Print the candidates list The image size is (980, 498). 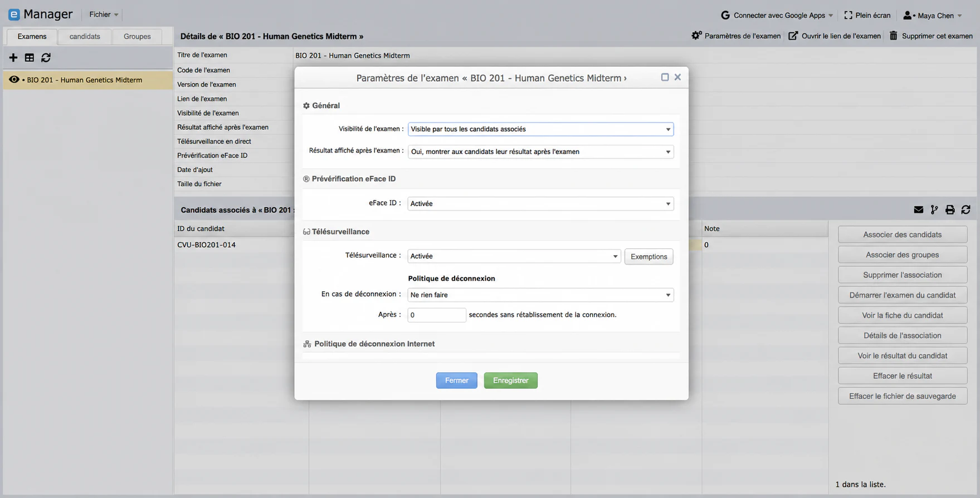(x=950, y=209)
